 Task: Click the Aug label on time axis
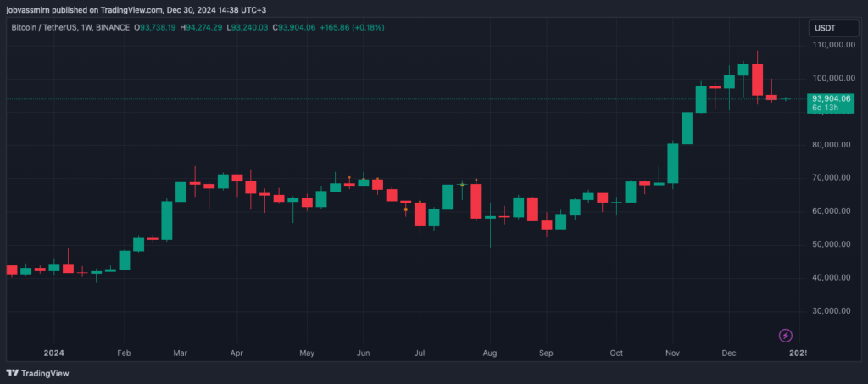(x=489, y=352)
